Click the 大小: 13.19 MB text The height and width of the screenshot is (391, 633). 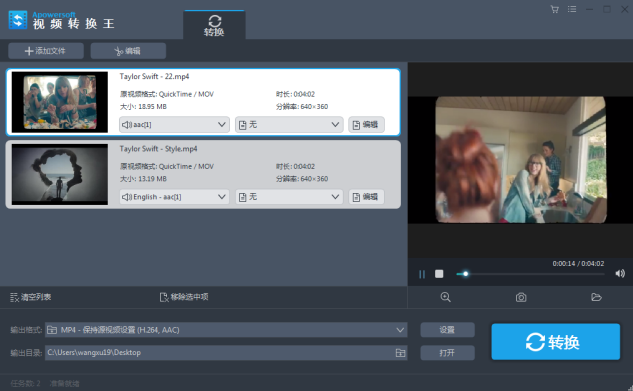point(143,179)
